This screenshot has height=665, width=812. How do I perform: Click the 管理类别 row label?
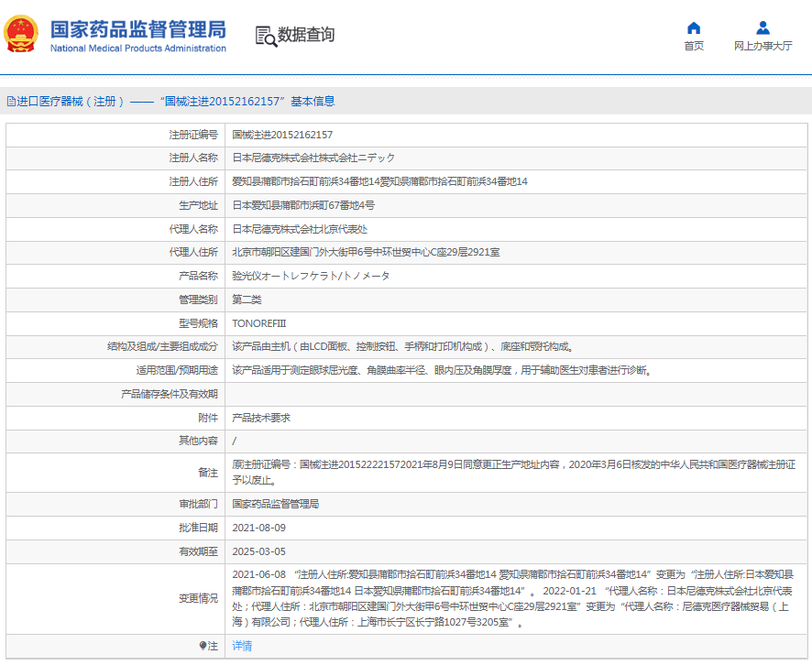click(198, 300)
